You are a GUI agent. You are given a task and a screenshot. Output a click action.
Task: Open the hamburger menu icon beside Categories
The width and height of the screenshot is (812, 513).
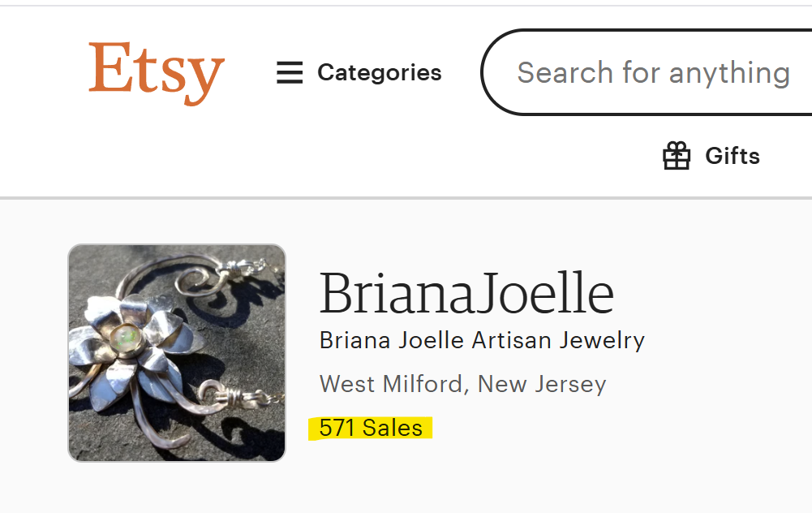pyautogui.click(x=290, y=73)
